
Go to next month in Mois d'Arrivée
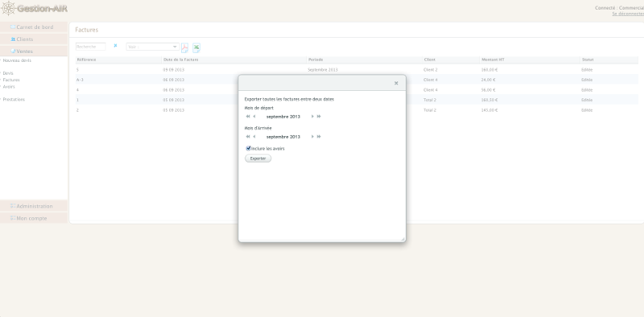[x=312, y=137]
